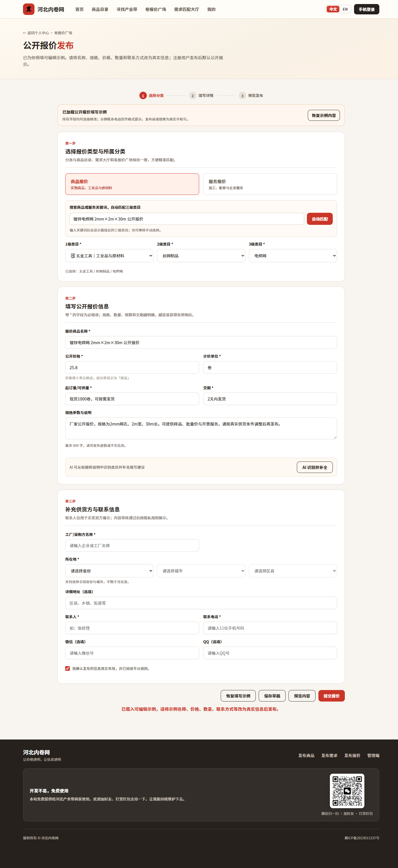398x868 pixels.
Task: Click the 规格参数与说明 textarea
Action: coord(201,428)
